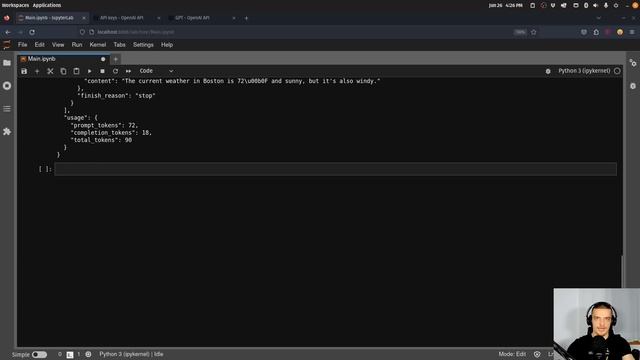
Task: Insert a new cell with the plus icon
Action: click(x=37, y=71)
